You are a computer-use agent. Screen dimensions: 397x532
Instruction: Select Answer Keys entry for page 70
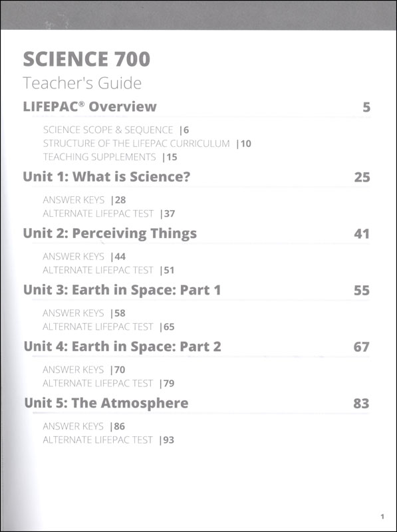(x=84, y=370)
